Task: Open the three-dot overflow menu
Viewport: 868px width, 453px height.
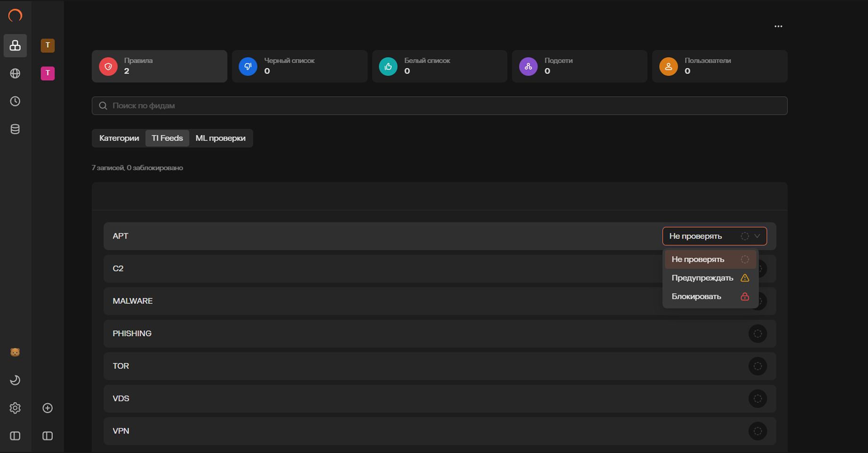Action: pos(778,26)
